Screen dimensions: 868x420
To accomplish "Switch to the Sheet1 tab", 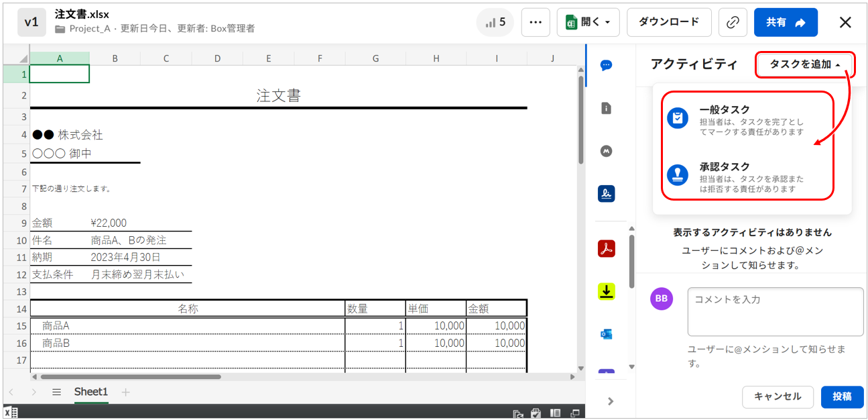I will (90, 392).
